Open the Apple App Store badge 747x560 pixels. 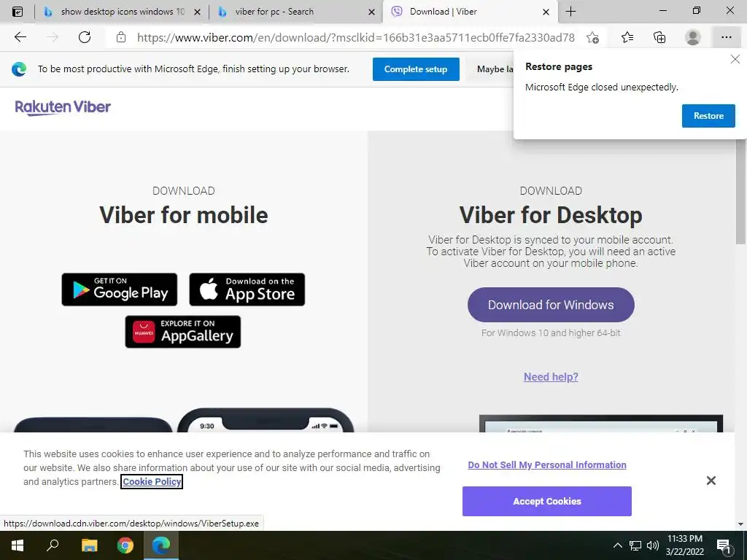pyautogui.click(x=247, y=289)
